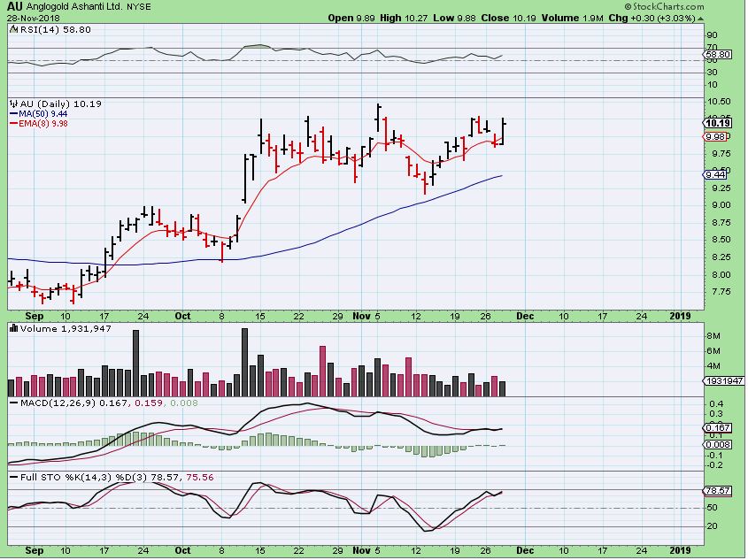Click the 58.80 RSI value tag
748x560 pixels.
[718, 54]
